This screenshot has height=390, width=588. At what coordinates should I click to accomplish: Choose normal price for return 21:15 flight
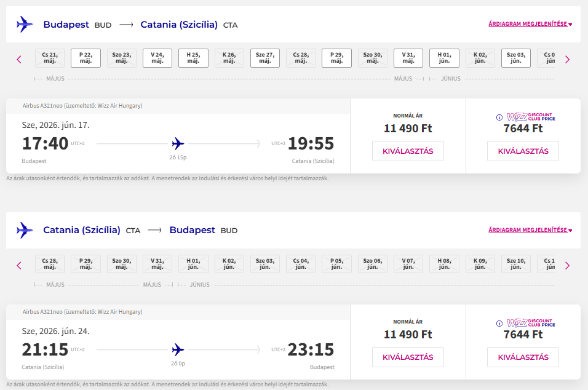[x=408, y=357]
